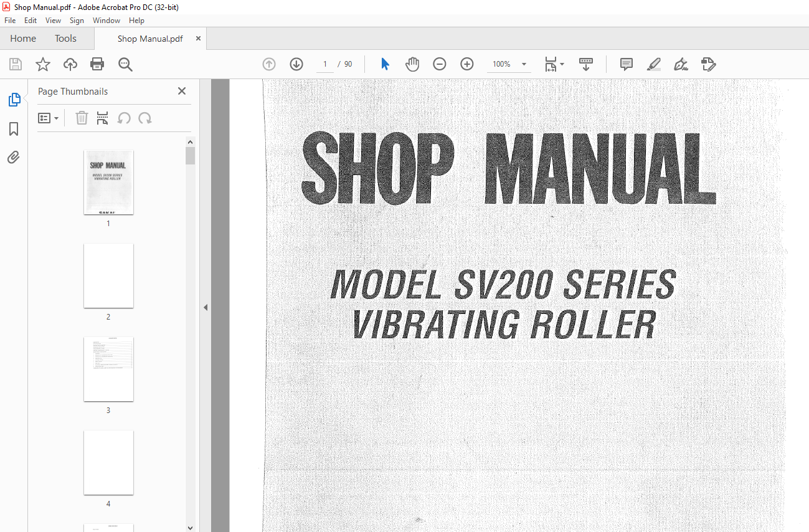Click the 'Page Thumbnails' panel title
The width and height of the screenshot is (809, 532).
tap(73, 91)
